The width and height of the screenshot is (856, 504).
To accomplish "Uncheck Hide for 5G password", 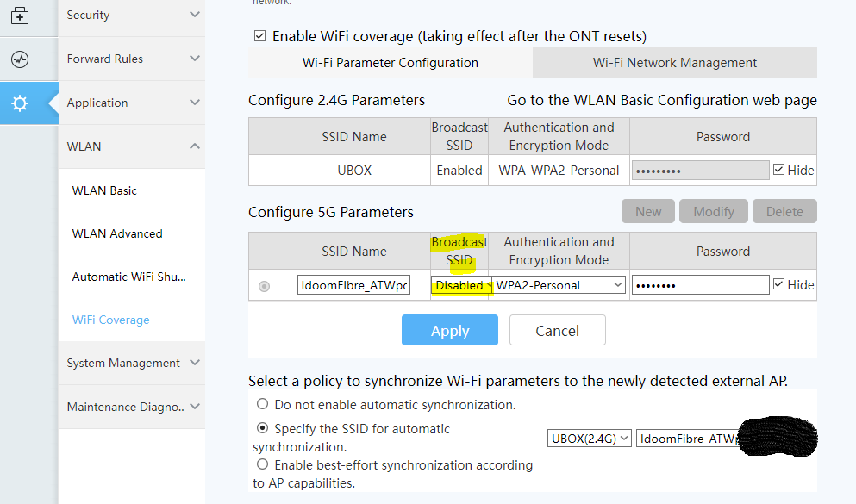I will [x=779, y=284].
